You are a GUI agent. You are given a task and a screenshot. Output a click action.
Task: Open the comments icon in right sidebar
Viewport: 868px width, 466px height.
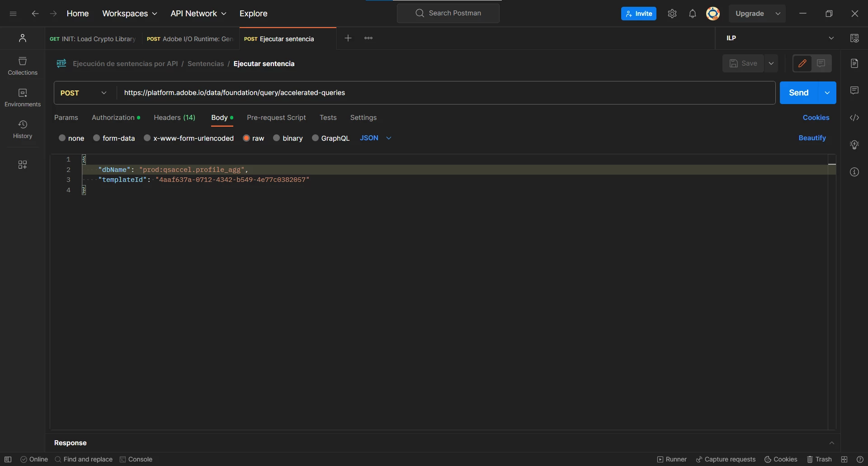point(854,90)
